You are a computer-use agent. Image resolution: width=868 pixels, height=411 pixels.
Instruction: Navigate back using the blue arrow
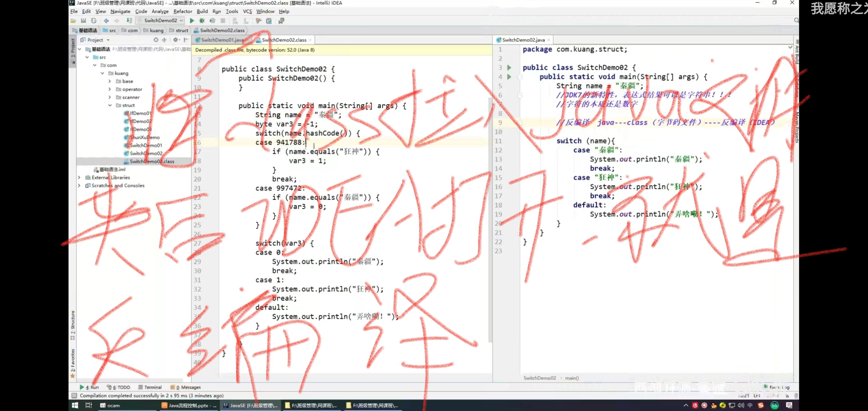(106, 21)
